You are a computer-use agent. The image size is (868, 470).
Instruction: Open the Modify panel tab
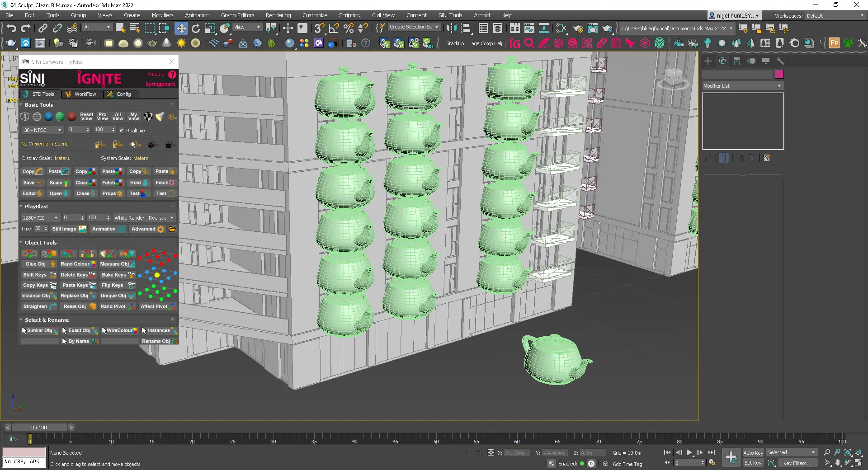coord(722,61)
